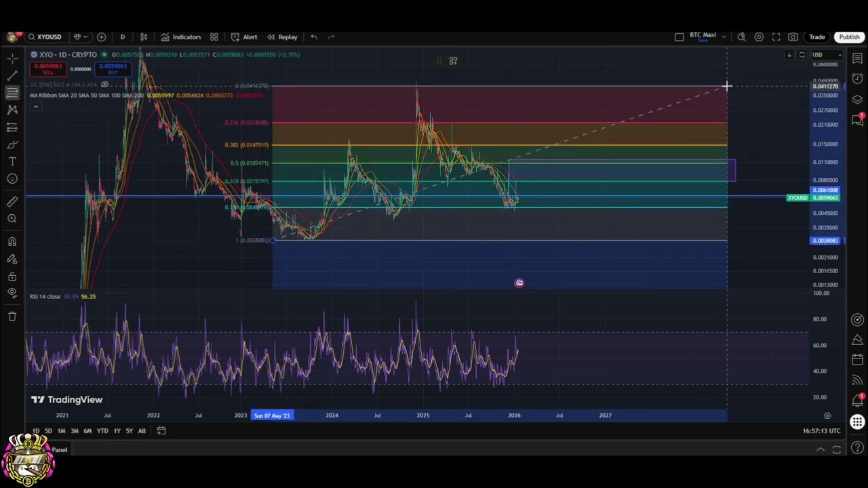868x488 pixels.
Task: Open the XYOUSD symbol search box
Action: point(46,37)
